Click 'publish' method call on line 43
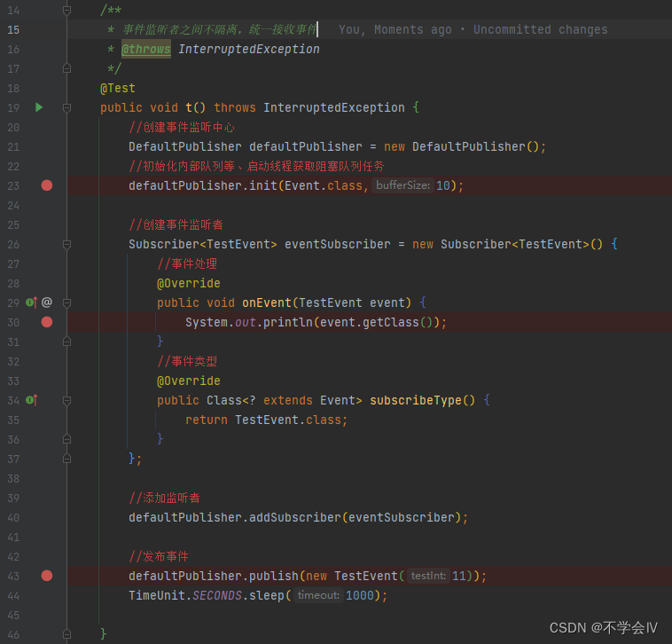672x644 pixels. pos(274,576)
